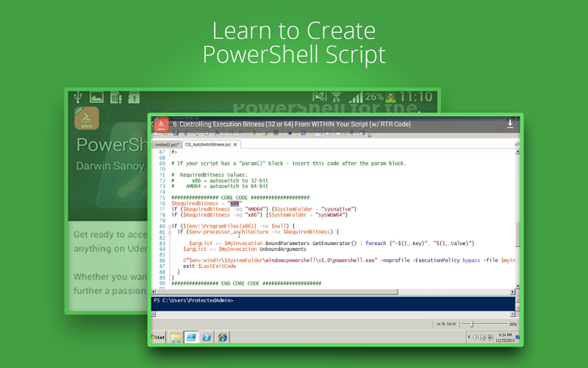
Task: Click the RequiredBitness Values comment on line 71
Action: (209, 175)
